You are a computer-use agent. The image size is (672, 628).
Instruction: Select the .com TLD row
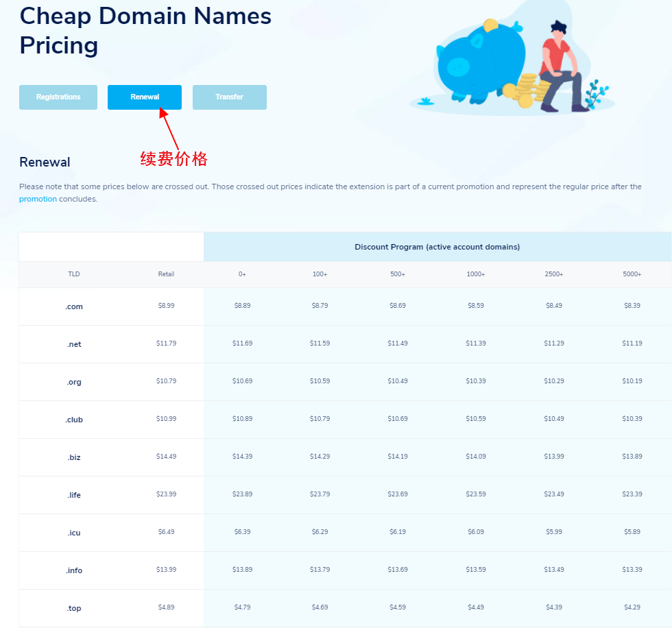tap(73, 306)
